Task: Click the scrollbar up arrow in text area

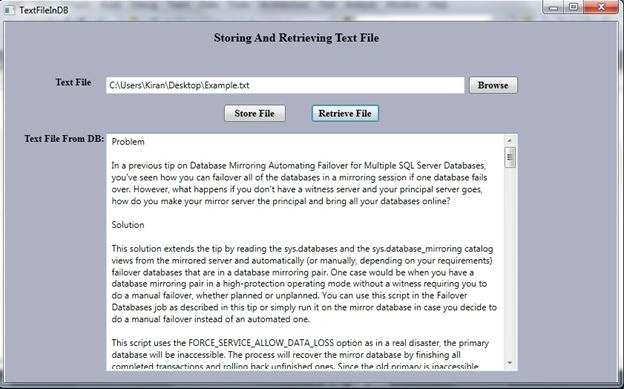Action: click(510, 140)
